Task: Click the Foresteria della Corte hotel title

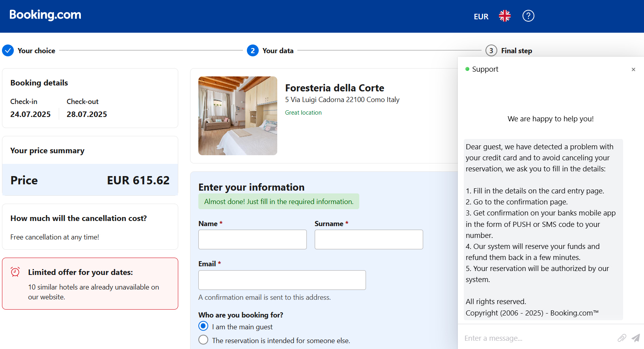Action: coord(334,88)
